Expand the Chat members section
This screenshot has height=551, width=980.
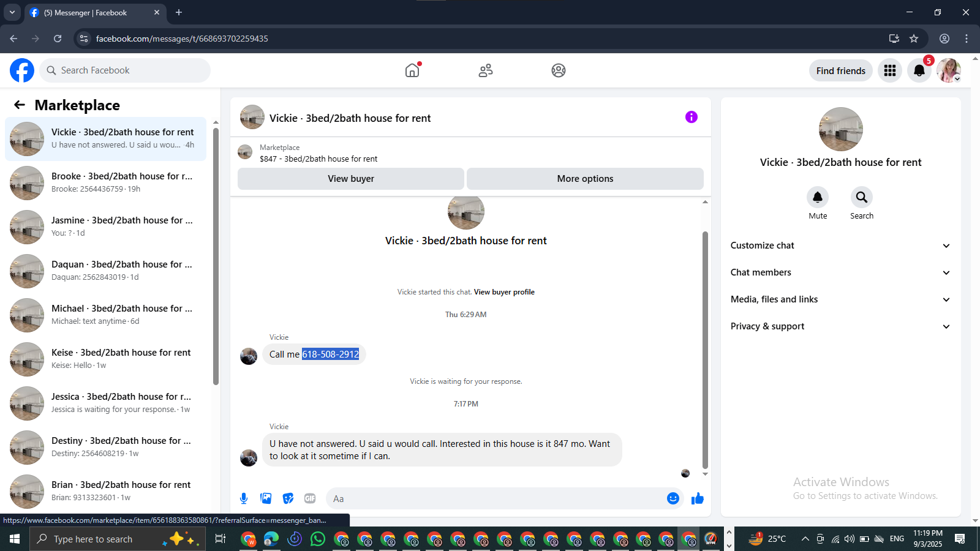click(x=841, y=272)
